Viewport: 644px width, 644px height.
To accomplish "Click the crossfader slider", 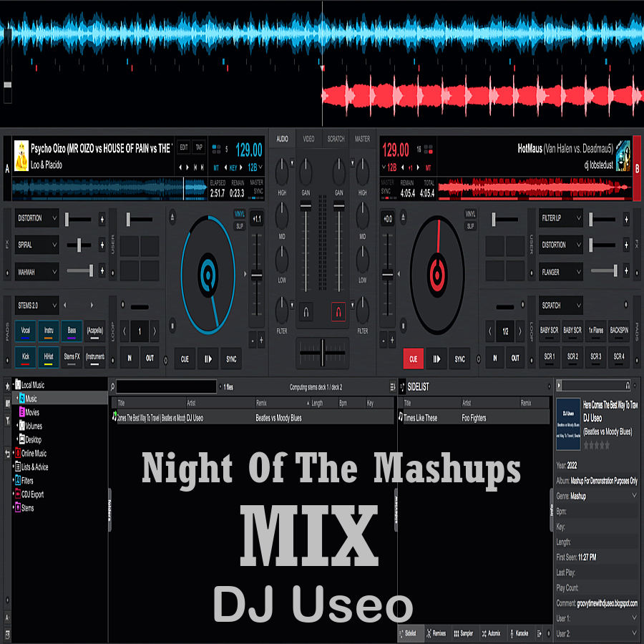I will (323, 352).
